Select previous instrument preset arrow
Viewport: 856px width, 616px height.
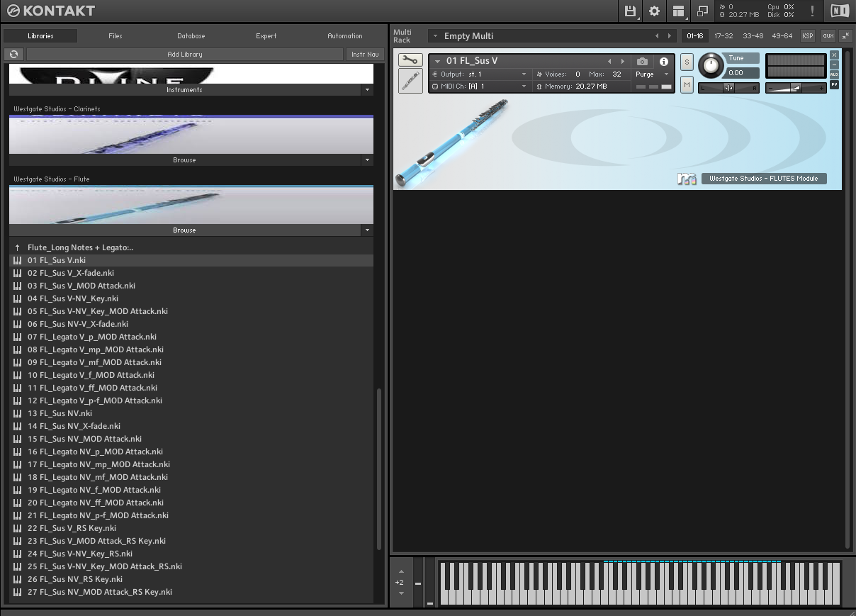609,62
